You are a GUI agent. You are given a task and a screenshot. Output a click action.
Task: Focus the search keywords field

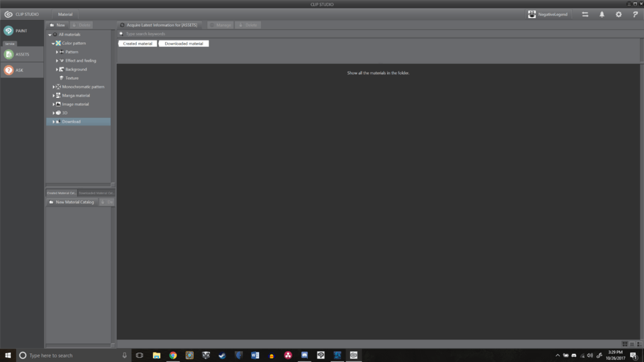tap(378, 34)
